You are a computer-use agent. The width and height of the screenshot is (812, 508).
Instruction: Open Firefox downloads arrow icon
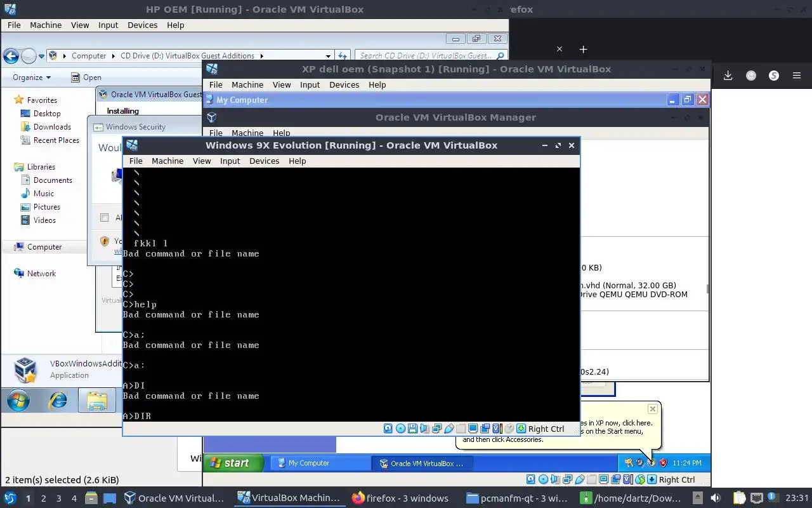coord(728,76)
